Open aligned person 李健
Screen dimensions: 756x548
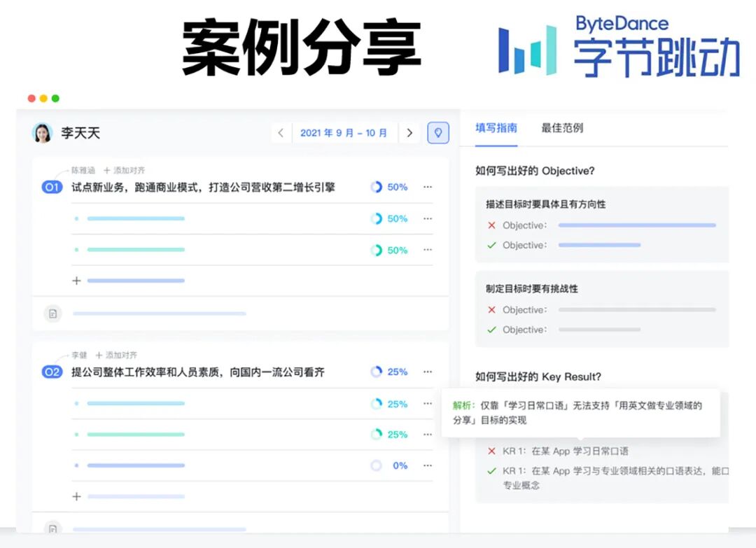79,356
